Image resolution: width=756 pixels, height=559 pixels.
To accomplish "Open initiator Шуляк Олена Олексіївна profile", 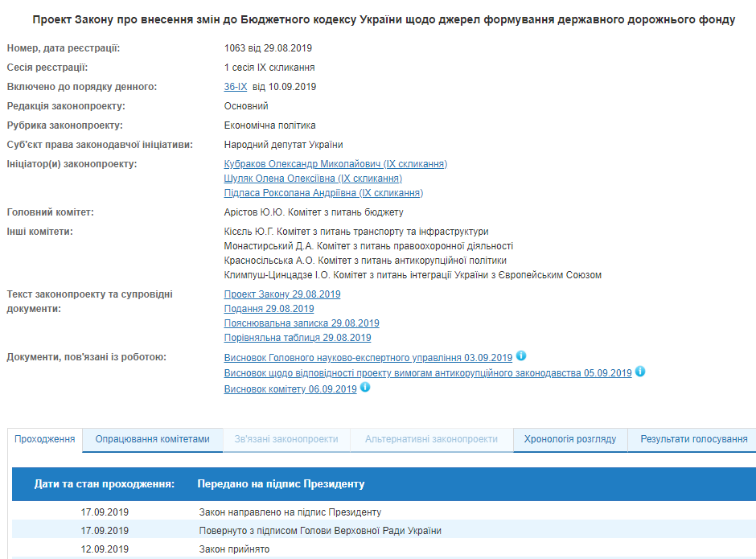I will click(313, 179).
